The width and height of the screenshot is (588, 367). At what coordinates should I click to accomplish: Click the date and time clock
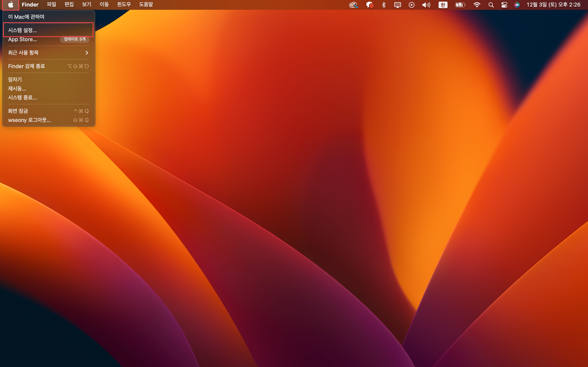pyautogui.click(x=553, y=5)
